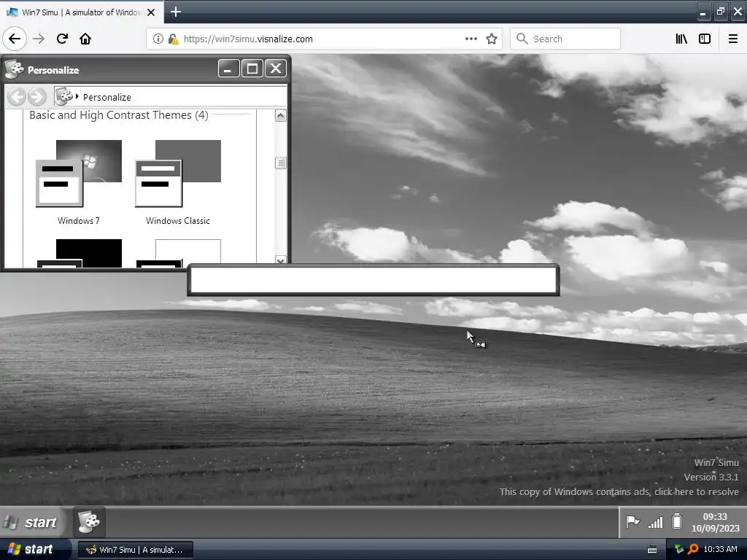This screenshot has height=560, width=747.
Task: Select the Windows 7 basic theme
Action: pyautogui.click(x=79, y=182)
